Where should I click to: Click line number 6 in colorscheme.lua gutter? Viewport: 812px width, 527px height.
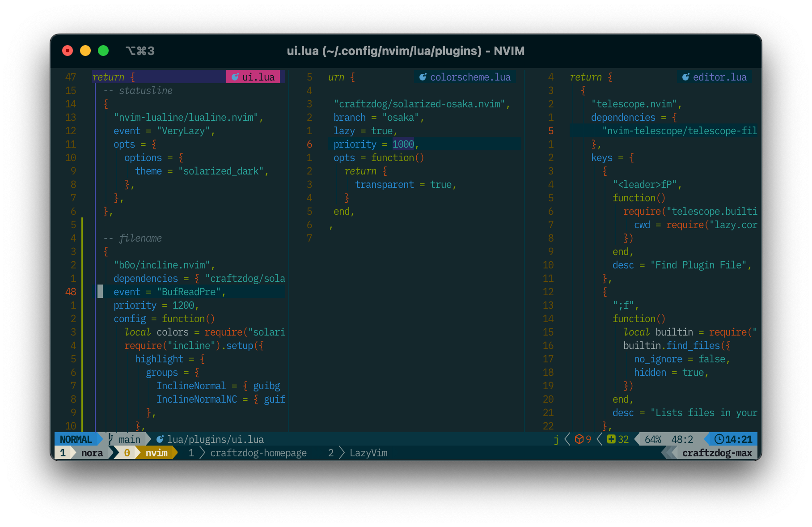[309, 144]
